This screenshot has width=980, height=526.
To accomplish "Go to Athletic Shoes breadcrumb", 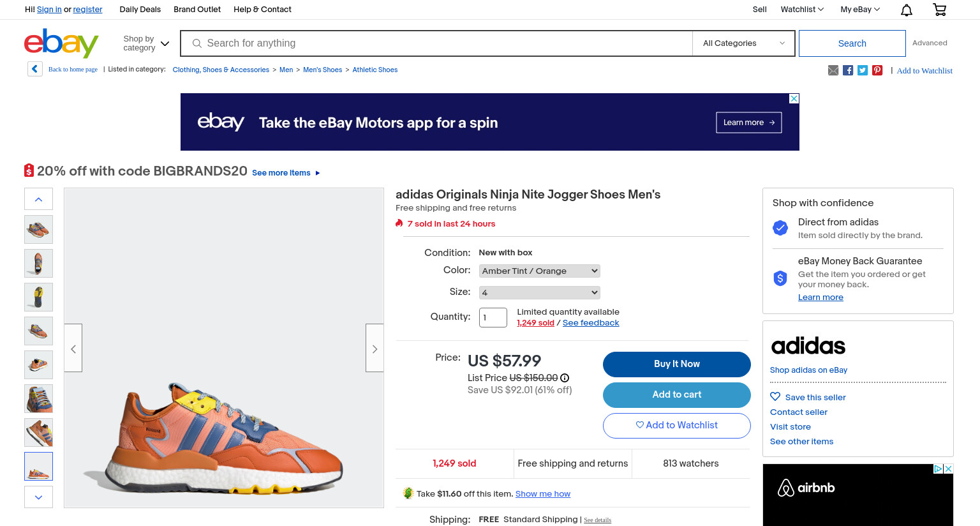I will point(375,70).
